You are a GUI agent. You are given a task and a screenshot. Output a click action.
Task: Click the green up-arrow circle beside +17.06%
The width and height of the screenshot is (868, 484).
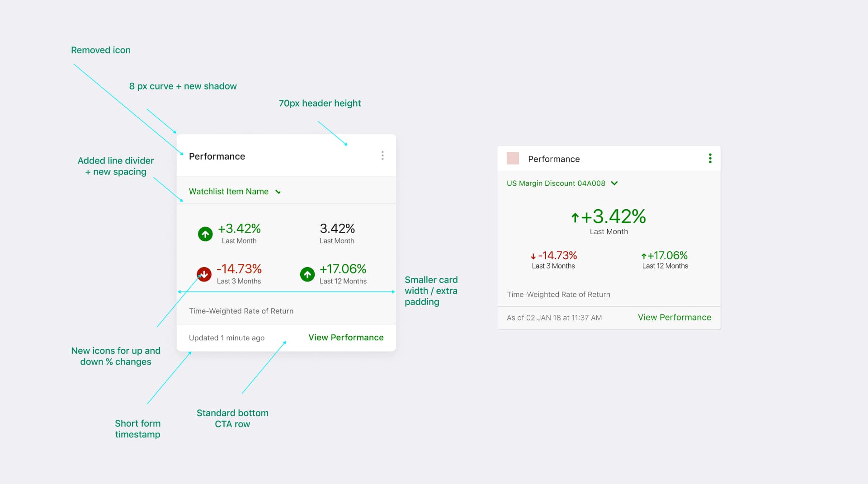[307, 274]
